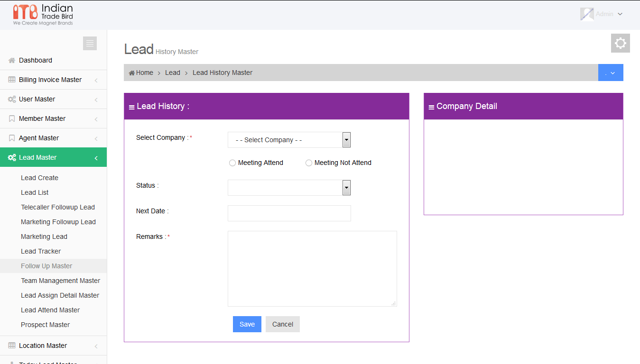Collapse Lead Master chevron

(96, 158)
